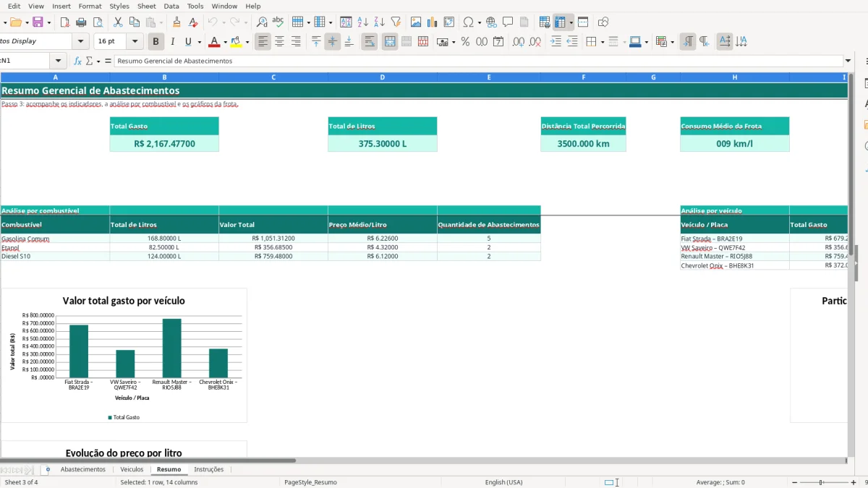Format the cell as date
The height and width of the screenshot is (488, 868).
pos(498,42)
